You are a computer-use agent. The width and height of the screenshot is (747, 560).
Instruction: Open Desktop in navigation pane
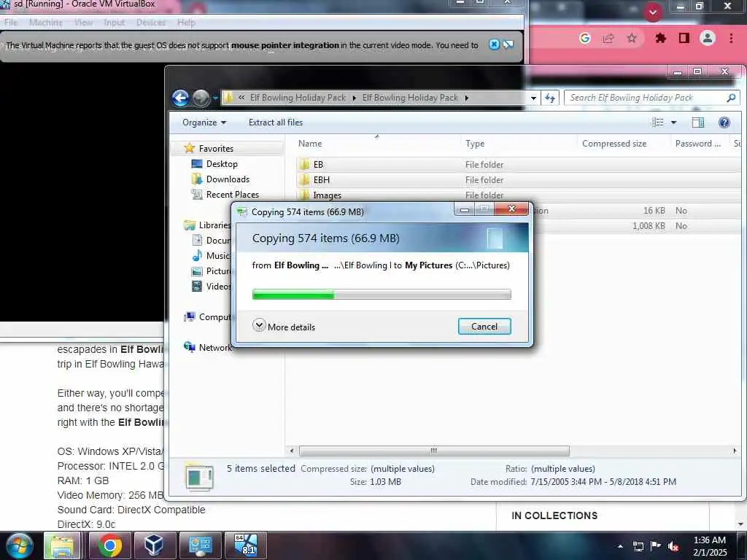click(x=222, y=164)
